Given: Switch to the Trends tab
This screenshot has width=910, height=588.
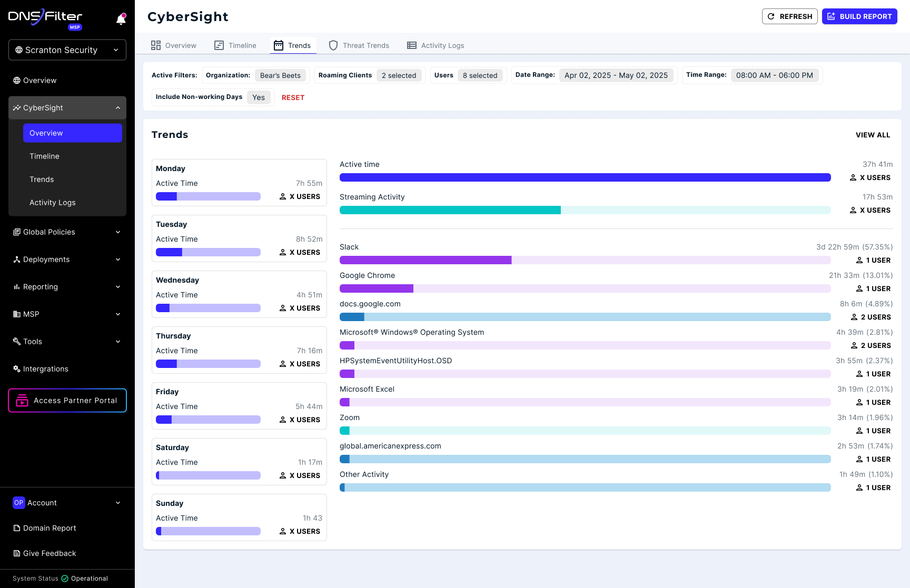Looking at the screenshot, I should coord(293,45).
